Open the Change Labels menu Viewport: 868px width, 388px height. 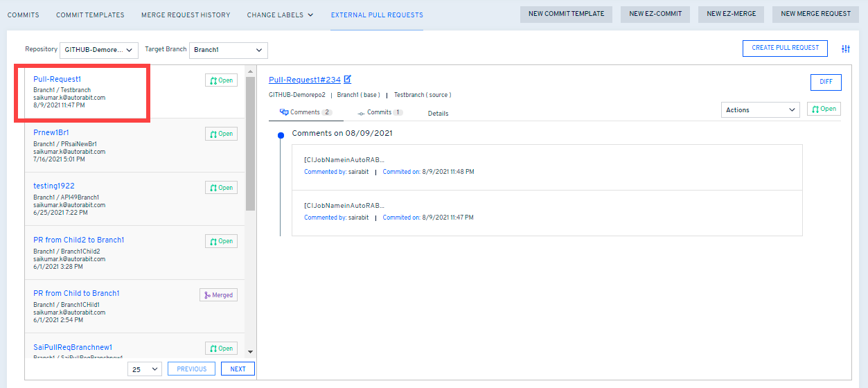click(x=280, y=15)
